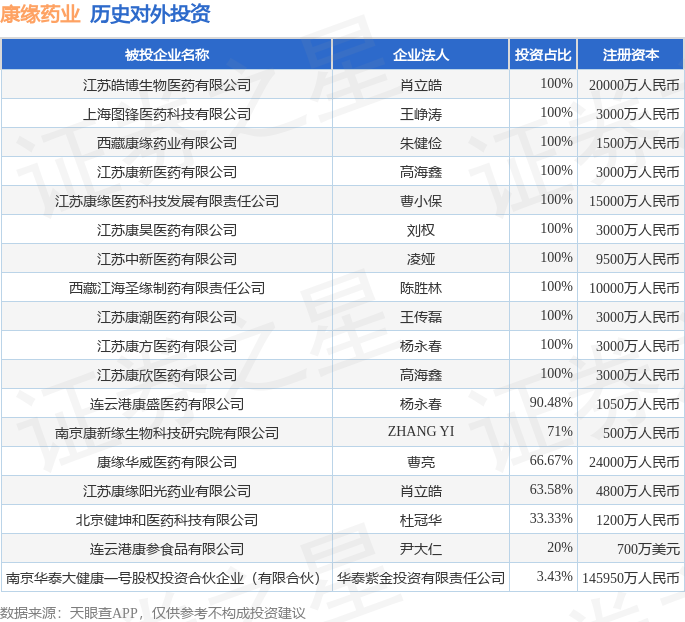The image size is (685, 622).
Task: Click registered capital 500万人民币
Action: pos(641,433)
